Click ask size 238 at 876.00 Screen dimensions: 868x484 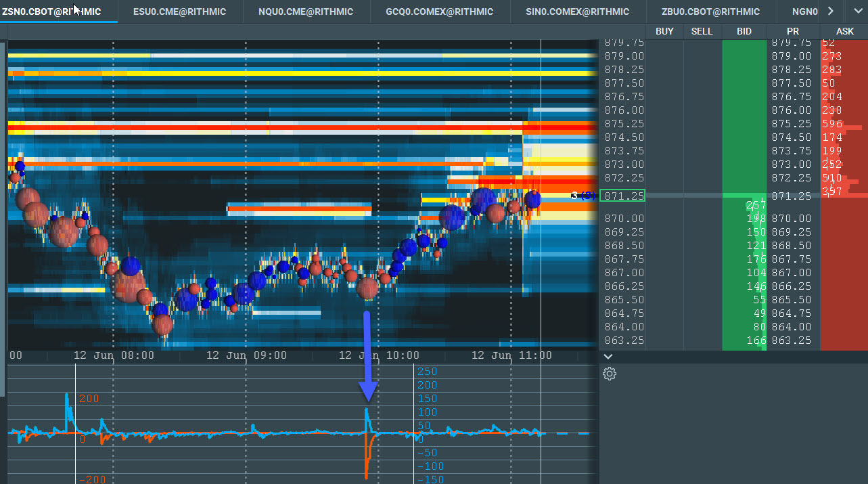[832, 110]
